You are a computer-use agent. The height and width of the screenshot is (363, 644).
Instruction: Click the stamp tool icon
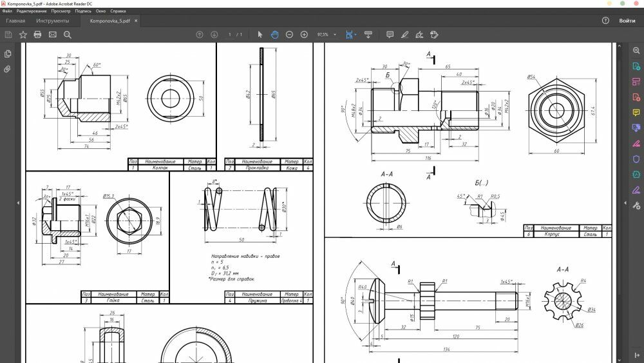coord(434,35)
